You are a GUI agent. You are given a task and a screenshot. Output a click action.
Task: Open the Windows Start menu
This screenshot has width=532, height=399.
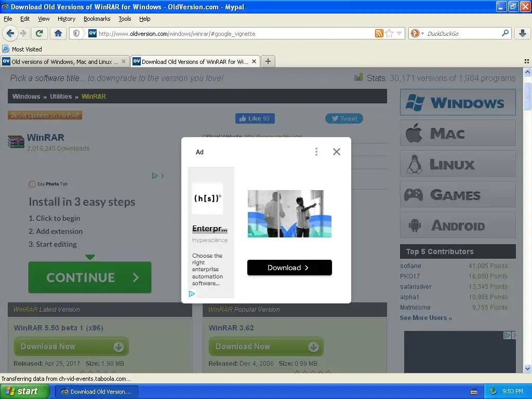(24, 392)
